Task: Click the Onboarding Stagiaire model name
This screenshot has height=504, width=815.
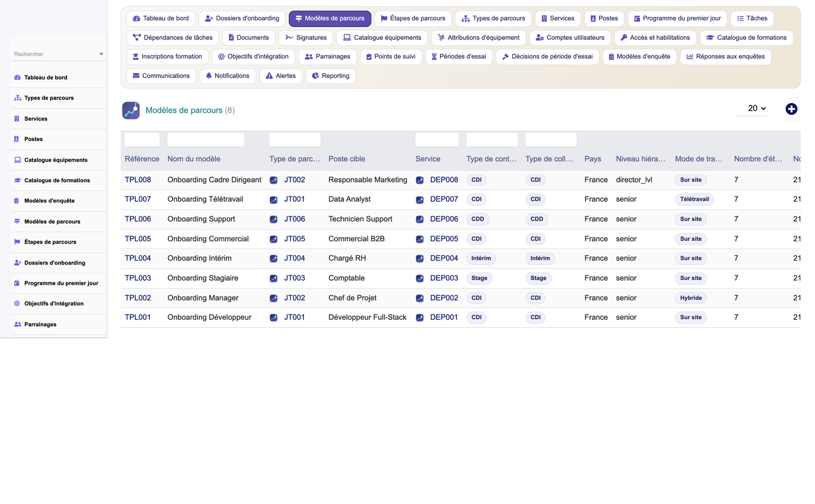Action: (203, 278)
